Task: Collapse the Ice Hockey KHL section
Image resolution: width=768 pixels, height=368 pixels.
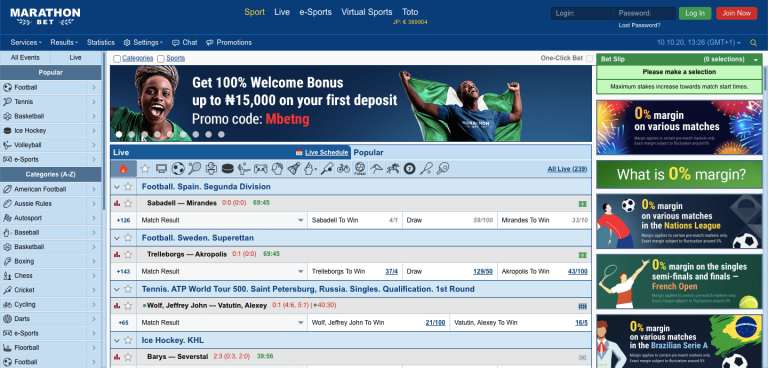Action: click(117, 341)
